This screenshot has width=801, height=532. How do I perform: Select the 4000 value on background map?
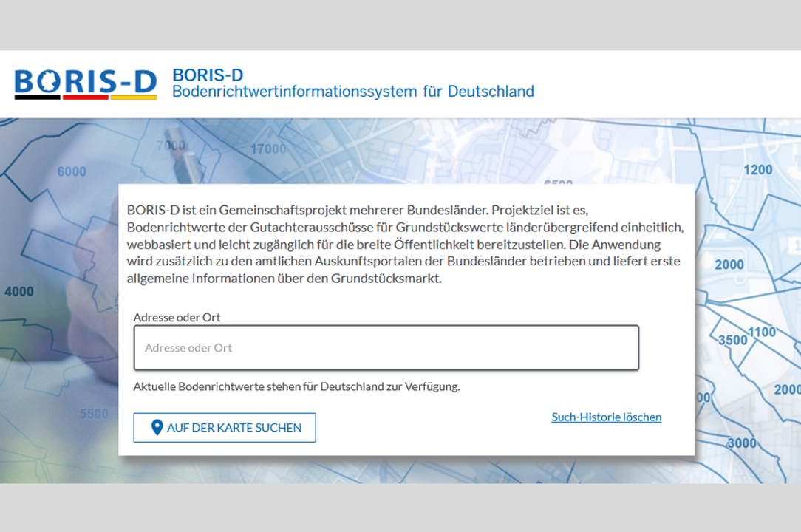point(18,292)
